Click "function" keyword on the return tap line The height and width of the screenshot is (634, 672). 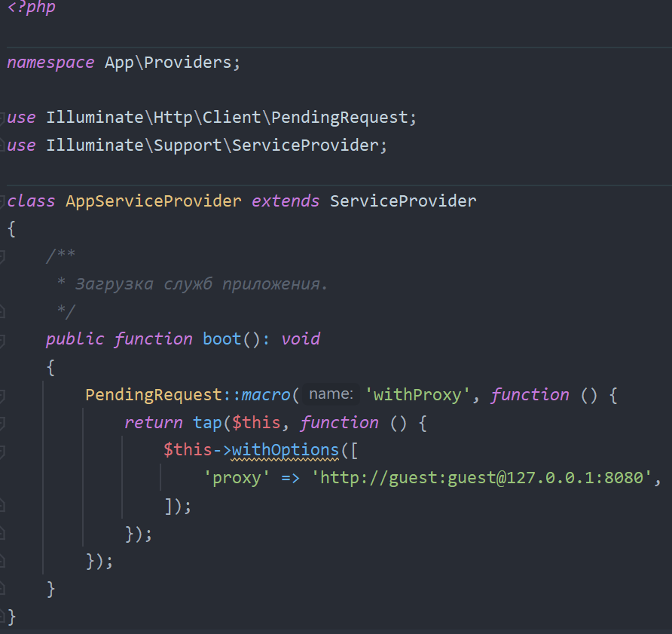(340, 423)
